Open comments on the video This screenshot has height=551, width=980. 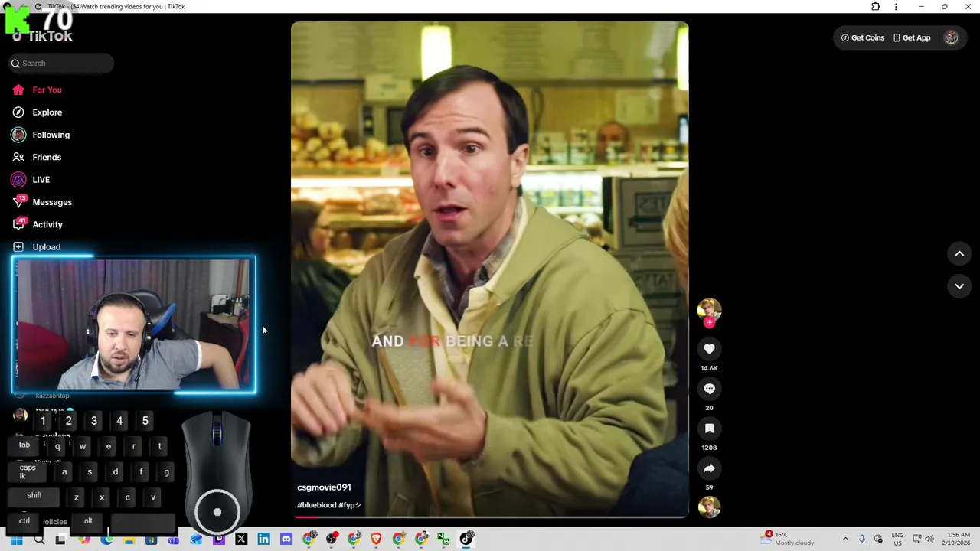click(709, 389)
